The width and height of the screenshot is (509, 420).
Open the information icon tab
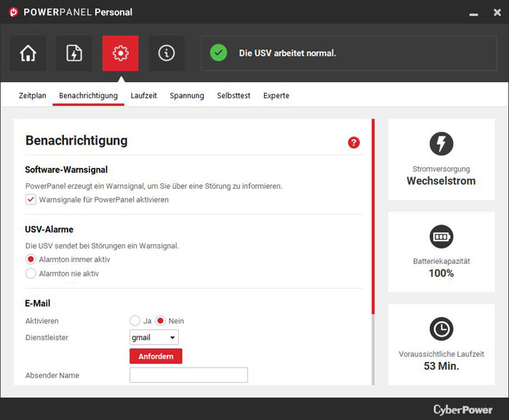click(x=167, y=53)
